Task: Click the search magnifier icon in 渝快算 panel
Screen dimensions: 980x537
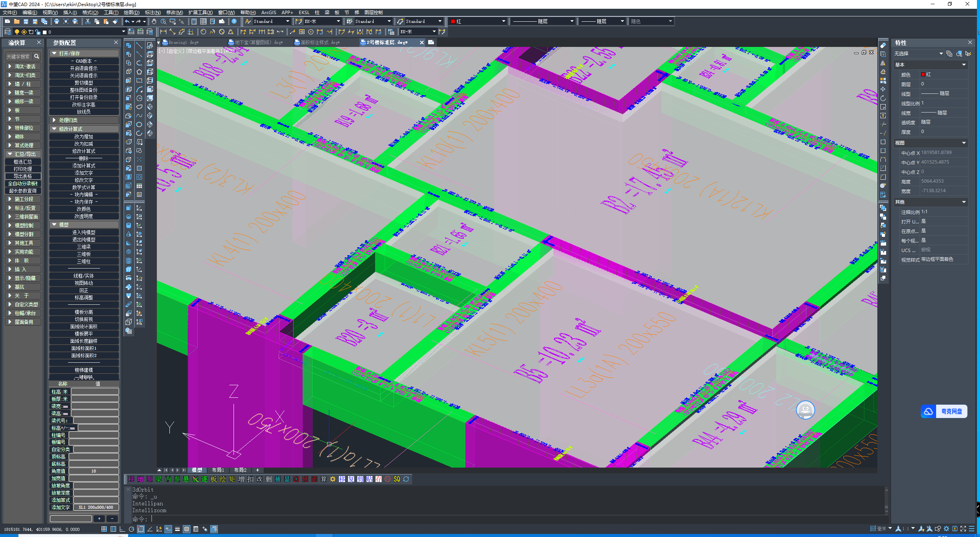Action: (37, 56)
